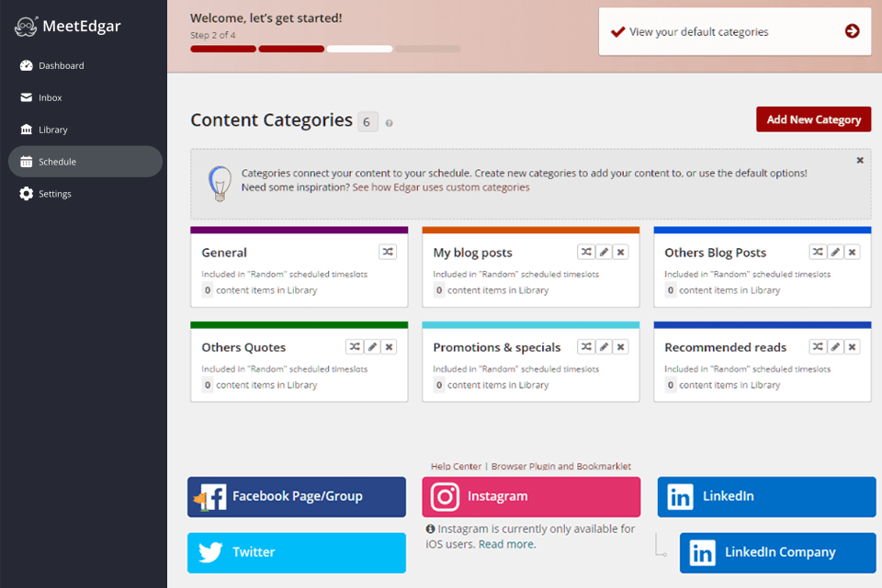Delete the Others Blog Posts category
This screenshot has width=882, height=588.
coord(853,252)
